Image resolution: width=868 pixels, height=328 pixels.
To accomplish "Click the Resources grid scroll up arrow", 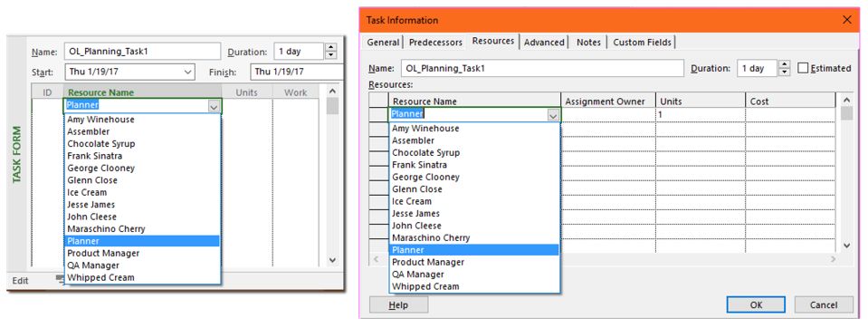I will [847, 100].
